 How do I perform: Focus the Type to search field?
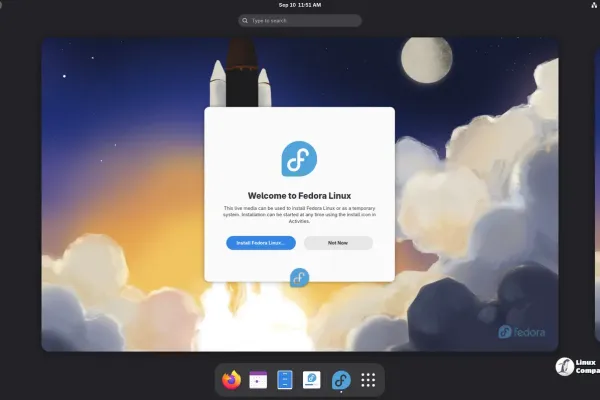[300, 21]
